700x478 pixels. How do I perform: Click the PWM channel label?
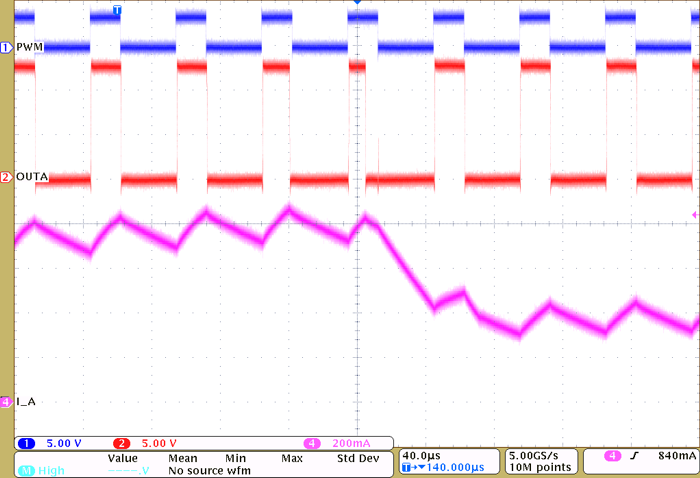[x=29, y=47]
